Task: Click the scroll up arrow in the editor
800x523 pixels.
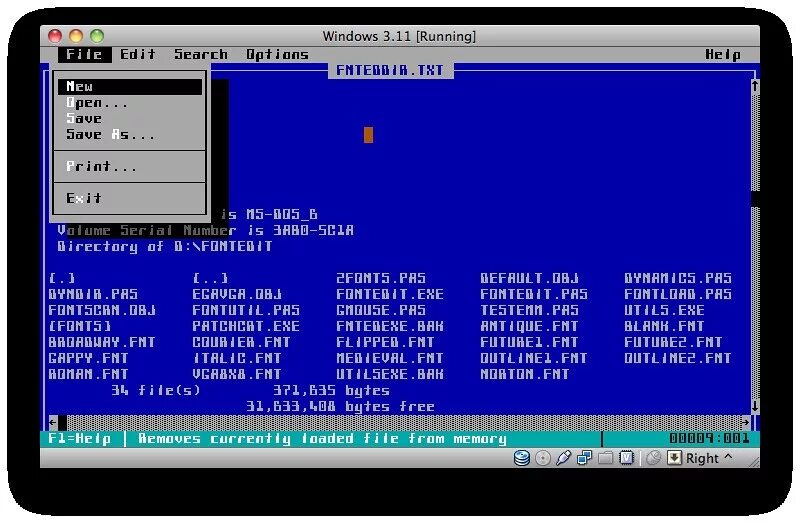Action: click(755, 86)
